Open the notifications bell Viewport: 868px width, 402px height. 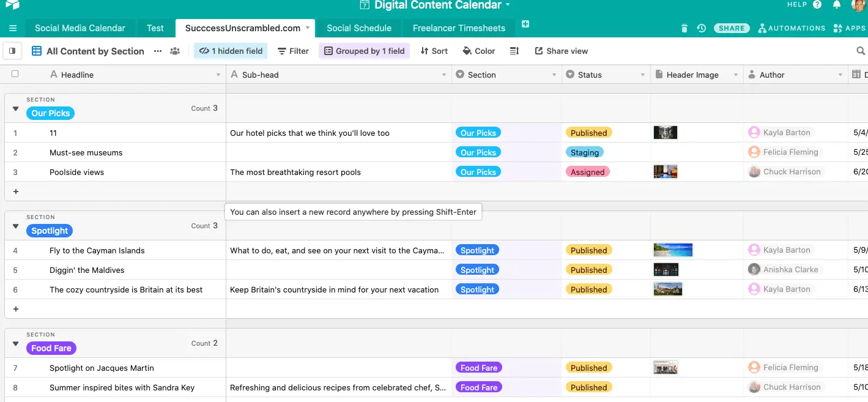pyautogui.click(x=837, y=5)
